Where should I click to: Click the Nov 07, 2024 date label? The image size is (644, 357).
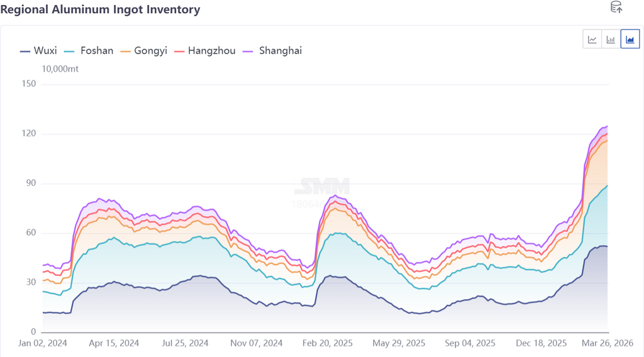point(257,344)
